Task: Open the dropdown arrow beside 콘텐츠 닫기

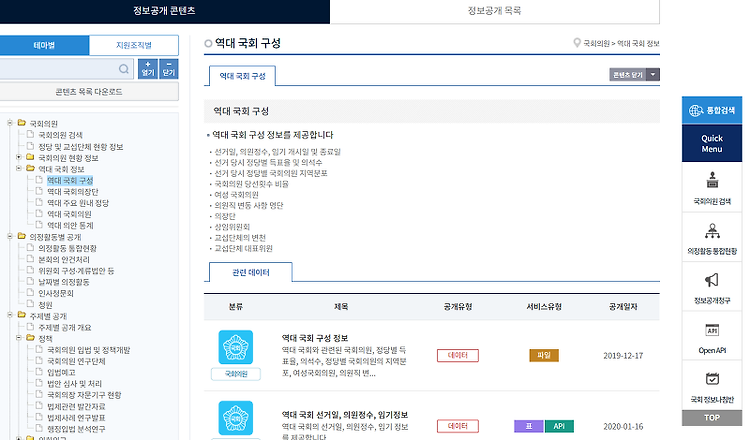Action: [x=653, y=75]
